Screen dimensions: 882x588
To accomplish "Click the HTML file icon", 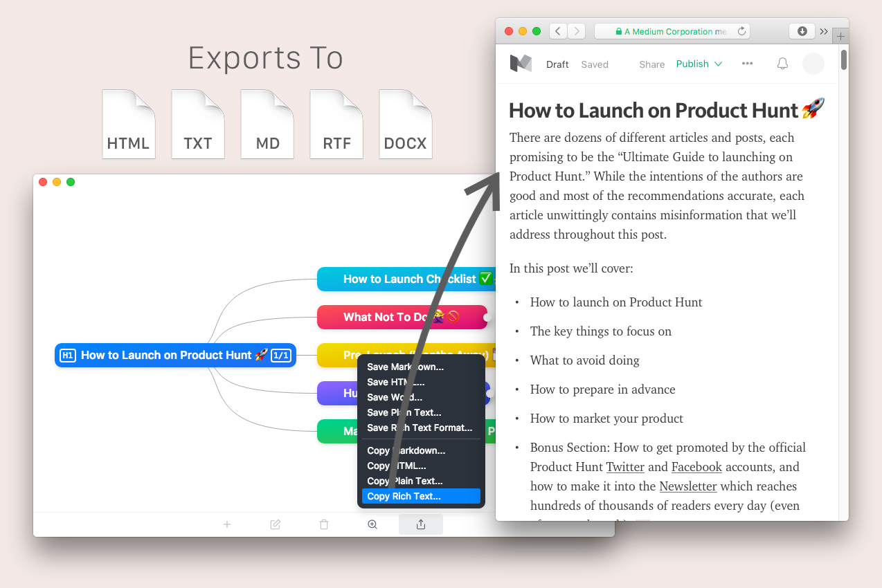I will pos(129,124).
